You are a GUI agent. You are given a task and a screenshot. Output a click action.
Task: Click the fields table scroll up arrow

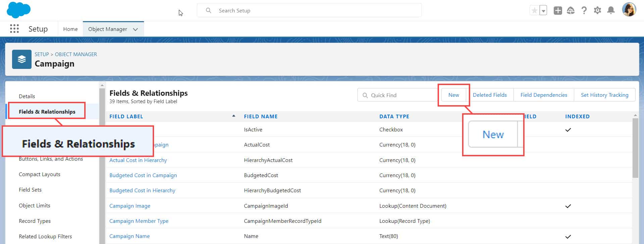point(635,115)
